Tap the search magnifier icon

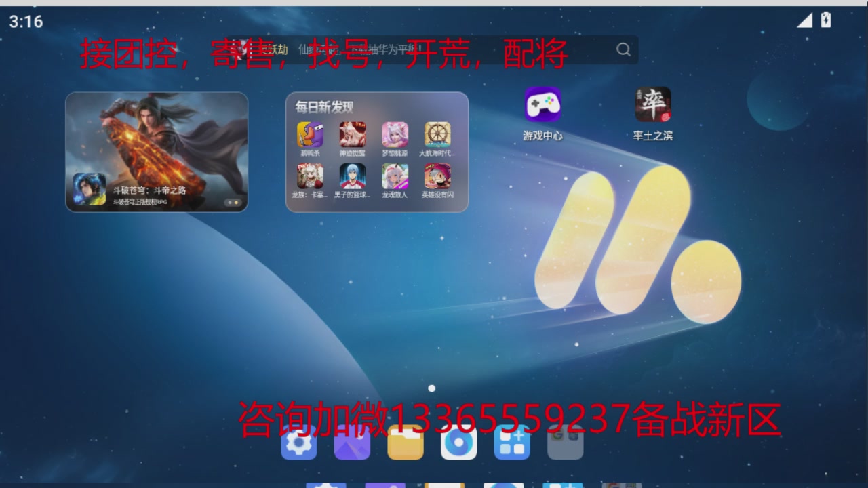(623, 49)
